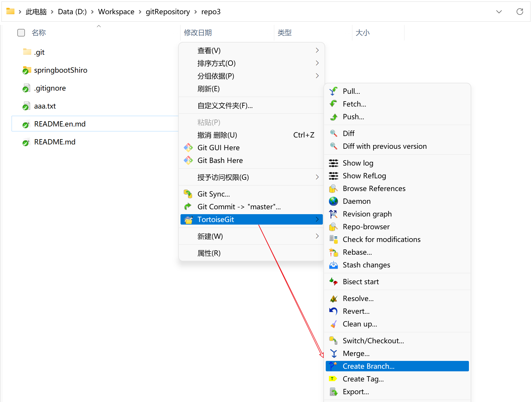Click the Daemon globe icon
The height and width of the screenshot is (402, 532).
(333, 201)
